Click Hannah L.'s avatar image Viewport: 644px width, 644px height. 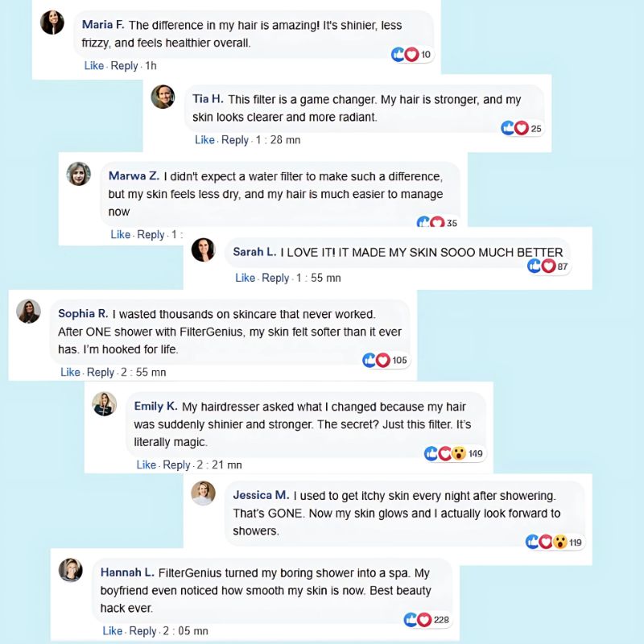pyautogui.click(x=71, y=569)
